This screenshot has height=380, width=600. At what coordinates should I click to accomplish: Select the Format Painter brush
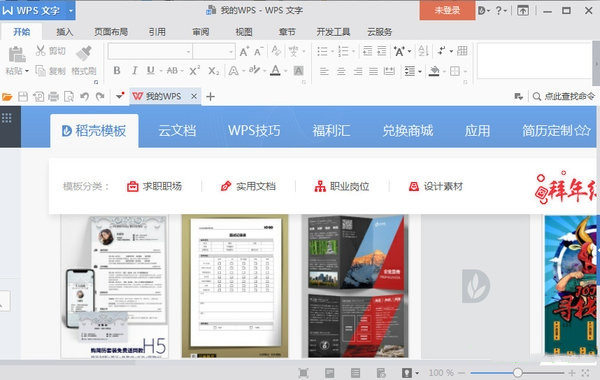pos(84,54)
